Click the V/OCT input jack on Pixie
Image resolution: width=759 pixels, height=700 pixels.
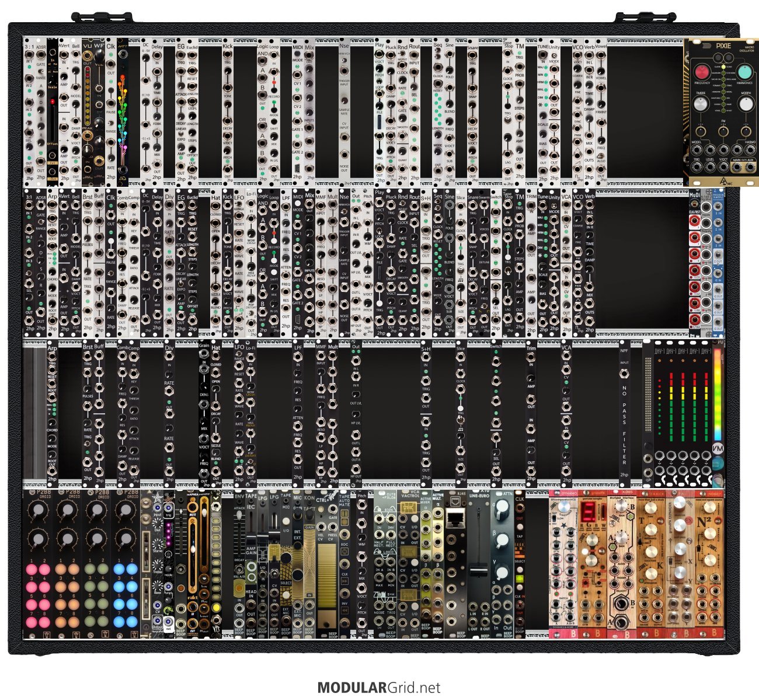coord(723,166)
